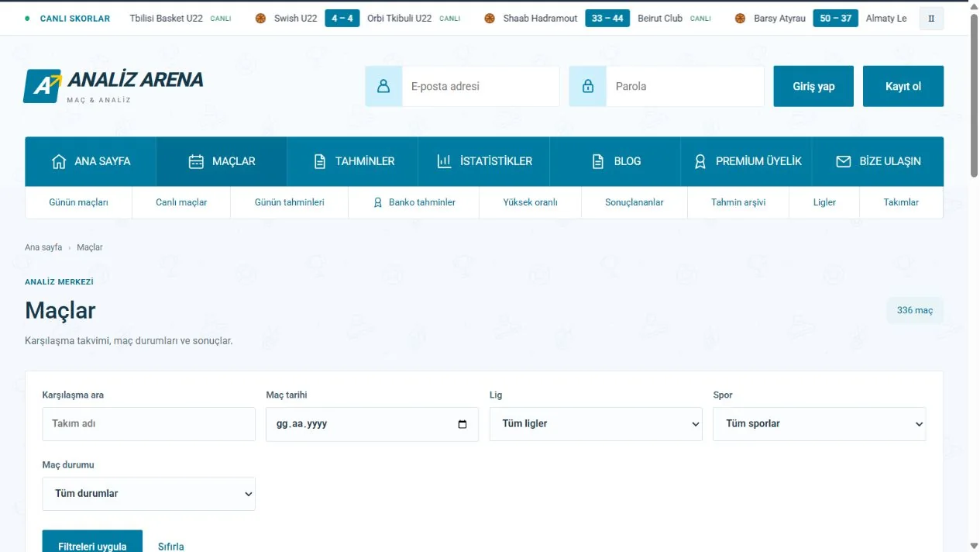
Task: Focus the Takım adı search field
Action: [x=149, y=424]
